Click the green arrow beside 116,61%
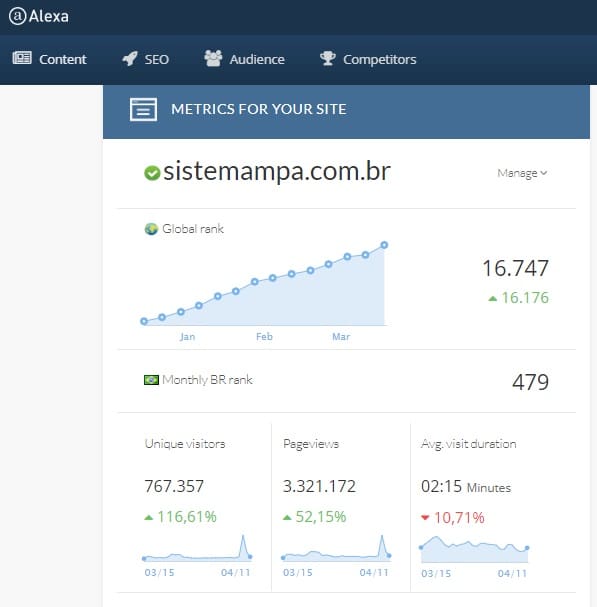This screenshot has height=607, width=597. coord(149,517)
